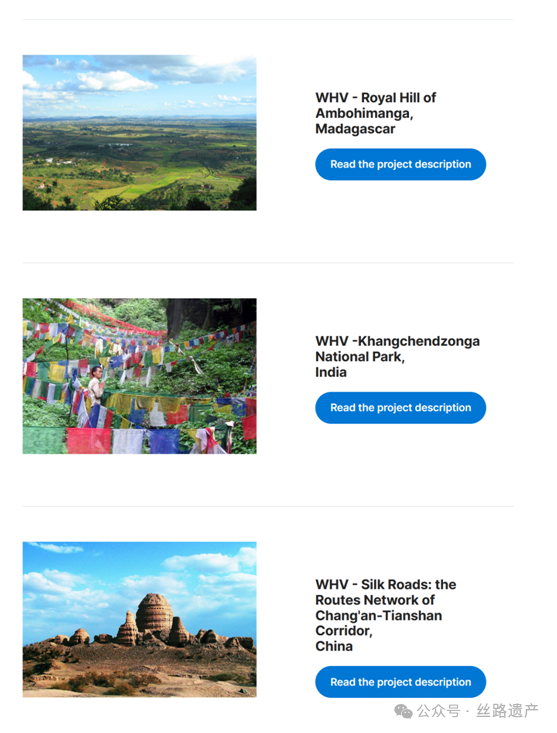Click the WeChat logo icon in watermark
Screen dimensions: 557x733
tap(403, 711)
